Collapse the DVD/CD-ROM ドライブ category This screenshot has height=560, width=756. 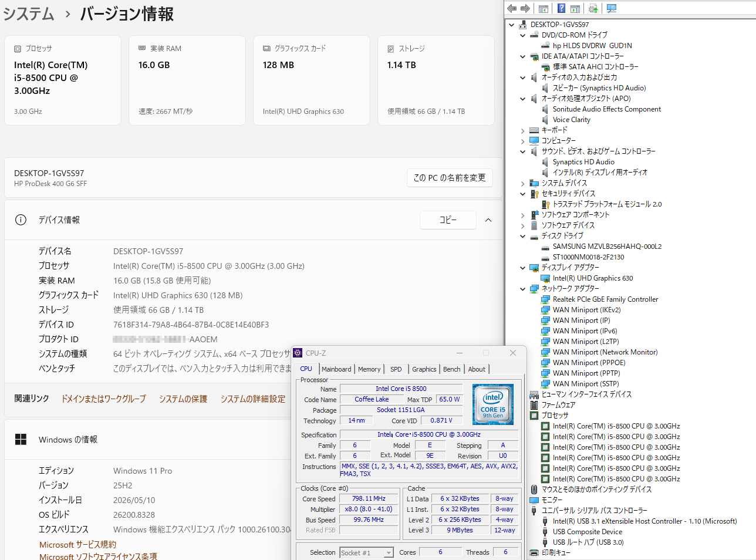point(523,35)
